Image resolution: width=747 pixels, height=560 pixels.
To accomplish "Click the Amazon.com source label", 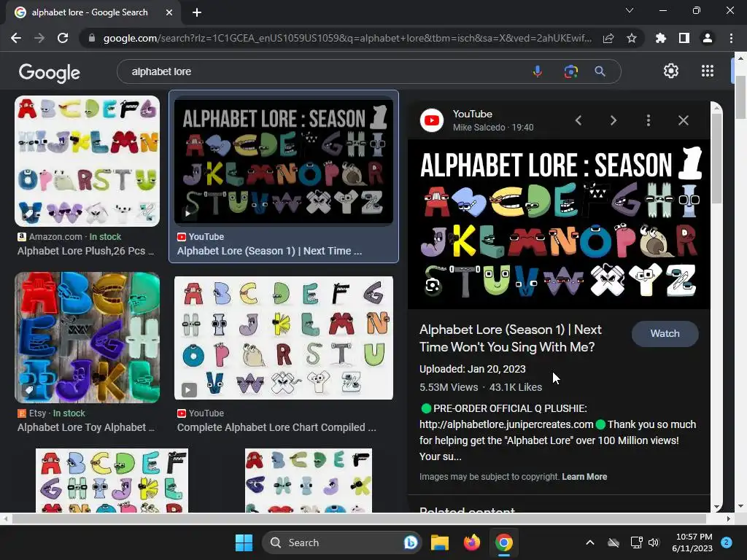I will tap(55, 237).
